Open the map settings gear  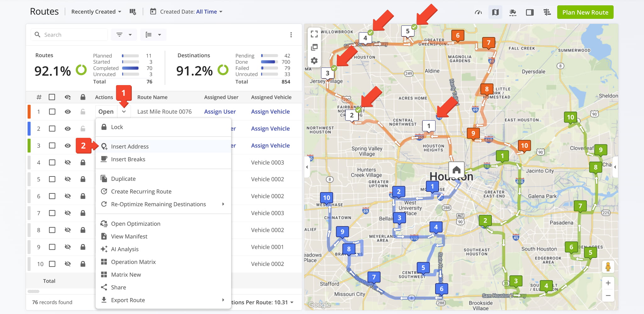tap(314, 61)
